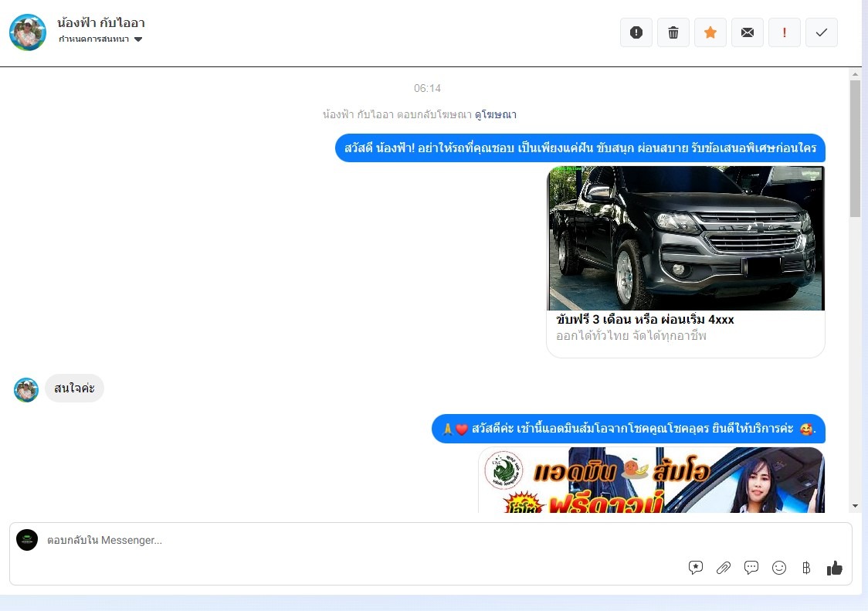Screen dimensions: 868x611
Task: Open น้องฟ้า กับไออา profile picture in header
Action: [28, 32]
